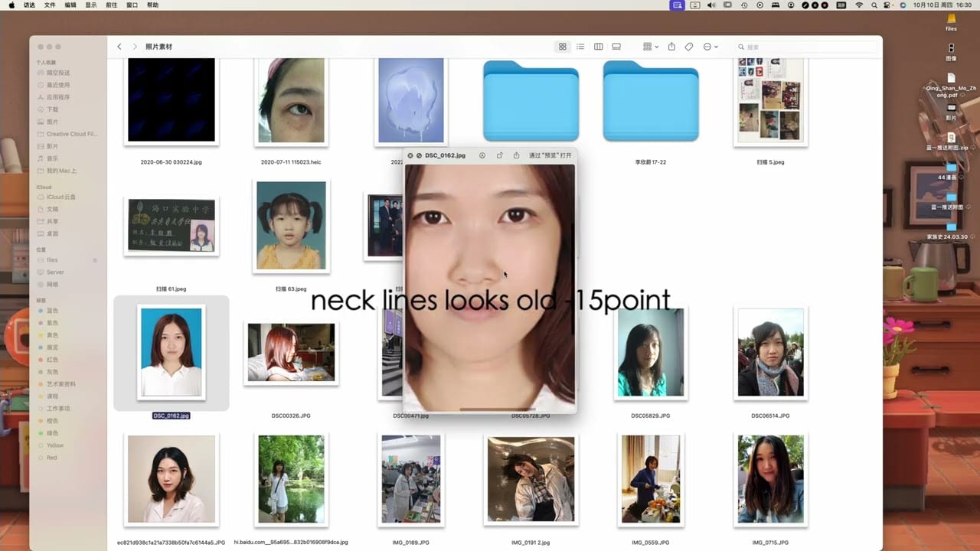This screenshot has width=980, height=551.
Task: Switch Finder to column view
Action: (x=599, y=47)
